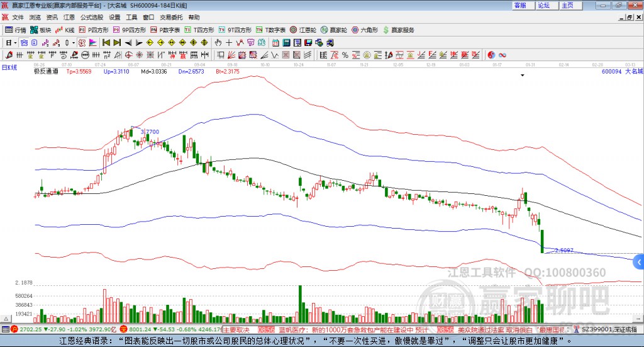Select the red fan lines tool

pos(231,55)
